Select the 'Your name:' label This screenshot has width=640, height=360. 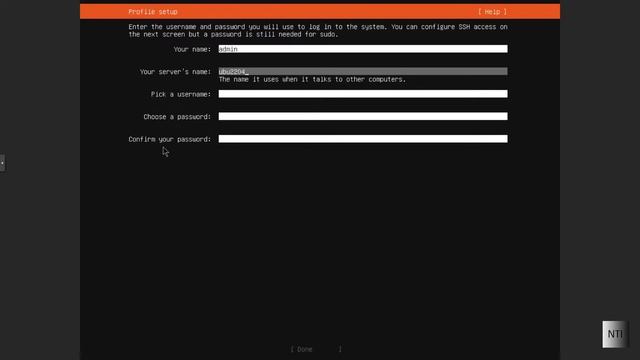tap(192, 49)
